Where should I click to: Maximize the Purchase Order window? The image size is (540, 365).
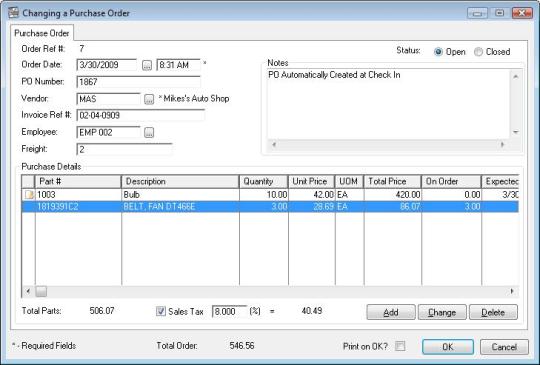tap(499, 13)
